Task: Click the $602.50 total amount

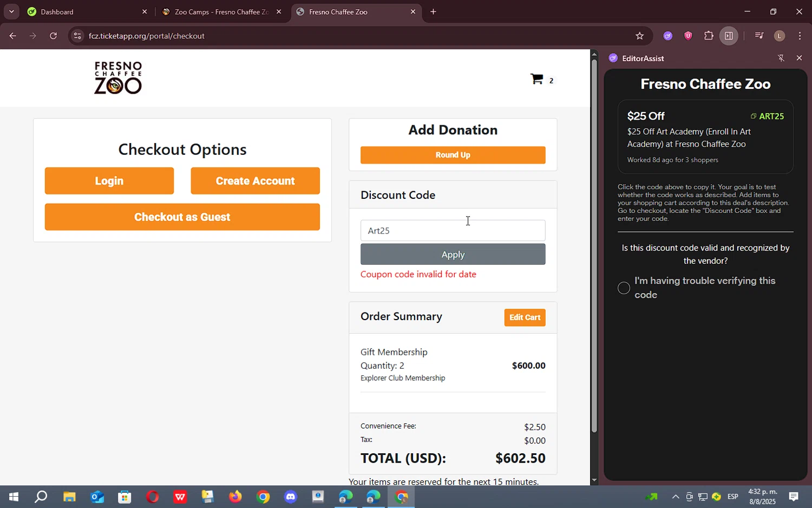Action: [x=520, y=458]
